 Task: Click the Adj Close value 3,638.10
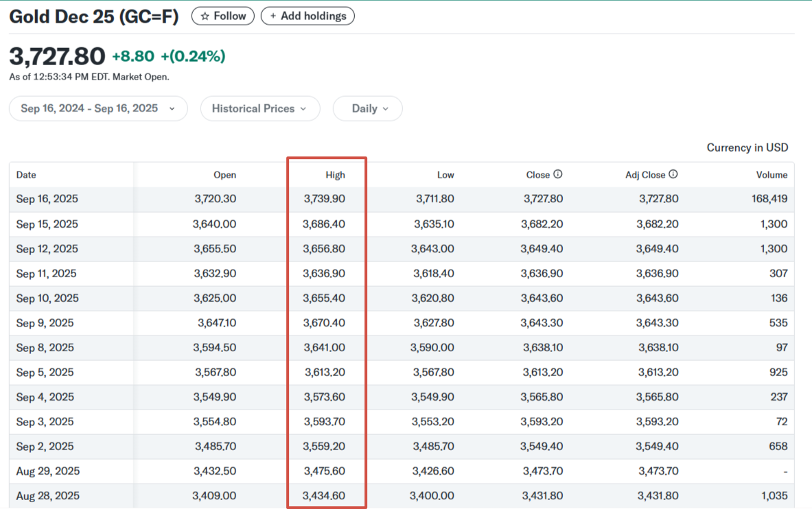(658, 347)
